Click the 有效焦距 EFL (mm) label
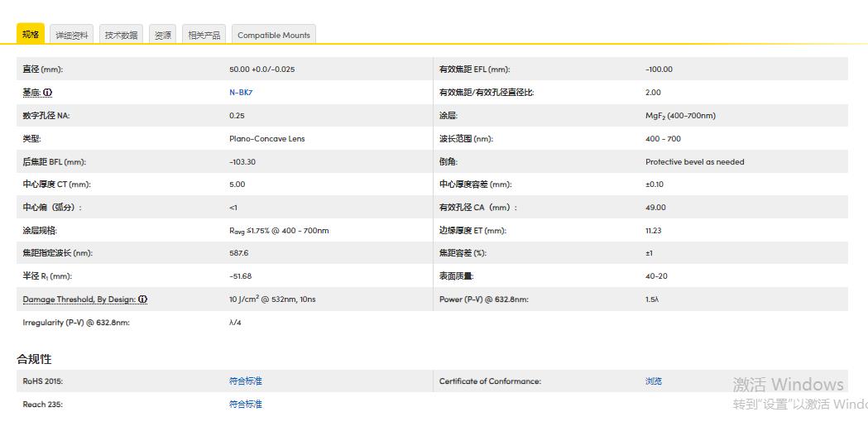 pos(474,69)
